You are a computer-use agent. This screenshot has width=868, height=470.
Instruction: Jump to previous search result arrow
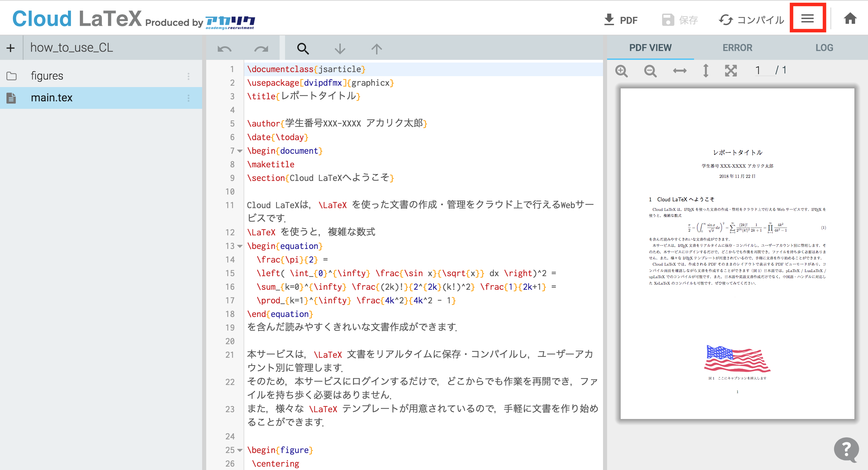pos(376,49)
